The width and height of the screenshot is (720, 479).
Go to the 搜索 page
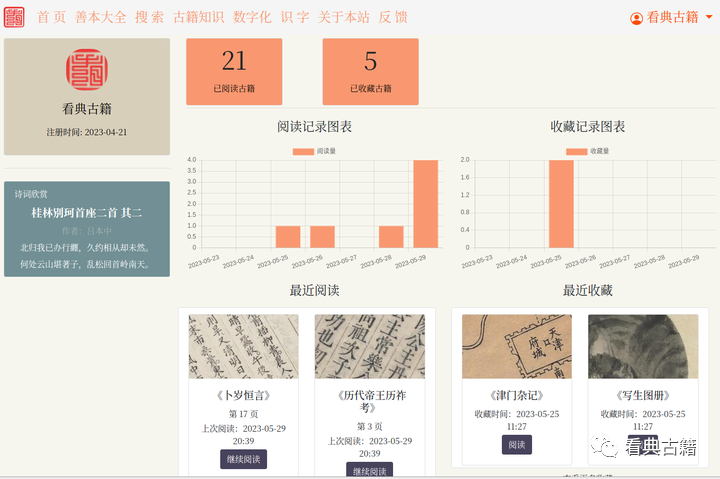149,17
